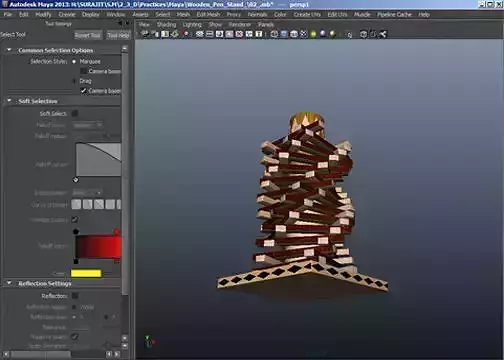This screenshot has width=504, height=360.
Task: Click the pale yellow sphere toolbar icon
Action: tap(332, 34)
